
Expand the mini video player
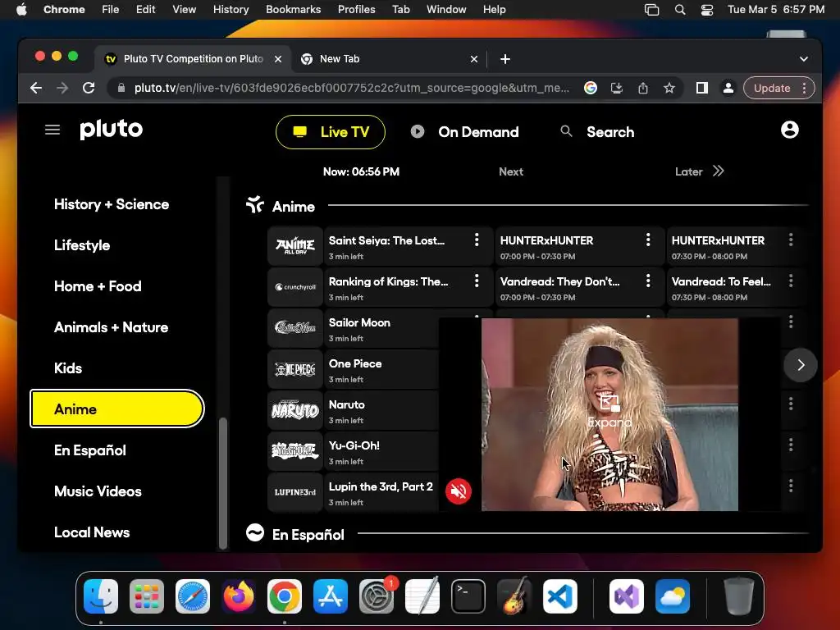(609, 412)
